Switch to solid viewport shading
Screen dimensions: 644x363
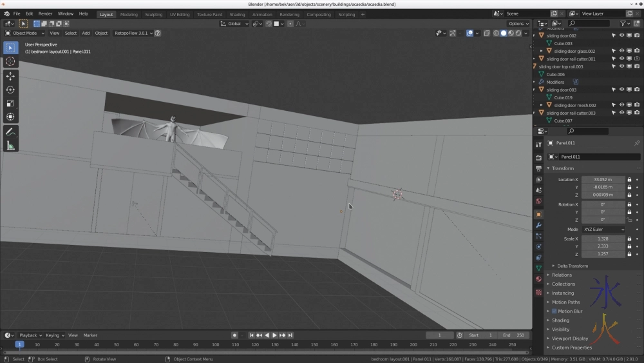[504, 33]
